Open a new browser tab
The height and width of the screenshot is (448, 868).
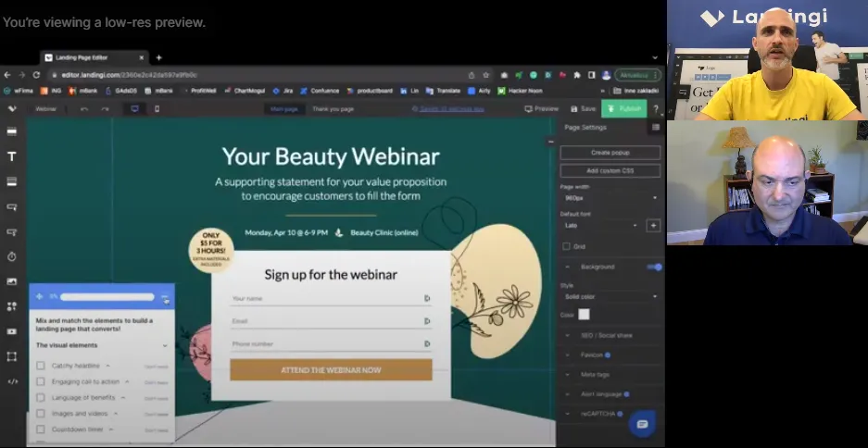pyautogui.click(x=159, y=57)
